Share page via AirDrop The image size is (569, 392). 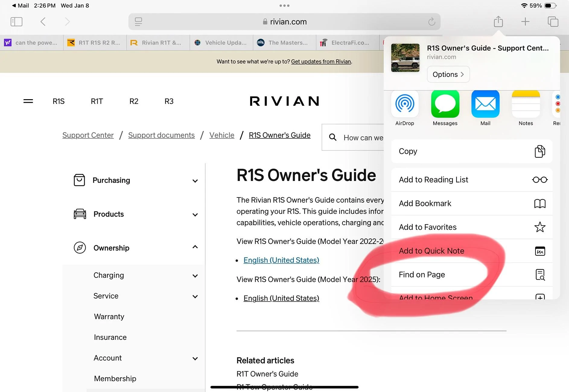pyautogui.click(x=405, y=108)
